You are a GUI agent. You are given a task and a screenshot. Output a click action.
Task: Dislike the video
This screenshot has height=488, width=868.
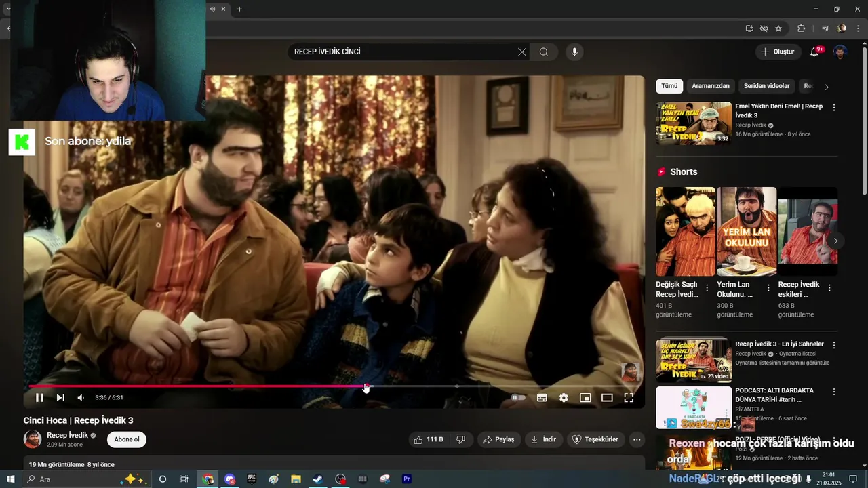pyautogui.click(x=460, y=439)
